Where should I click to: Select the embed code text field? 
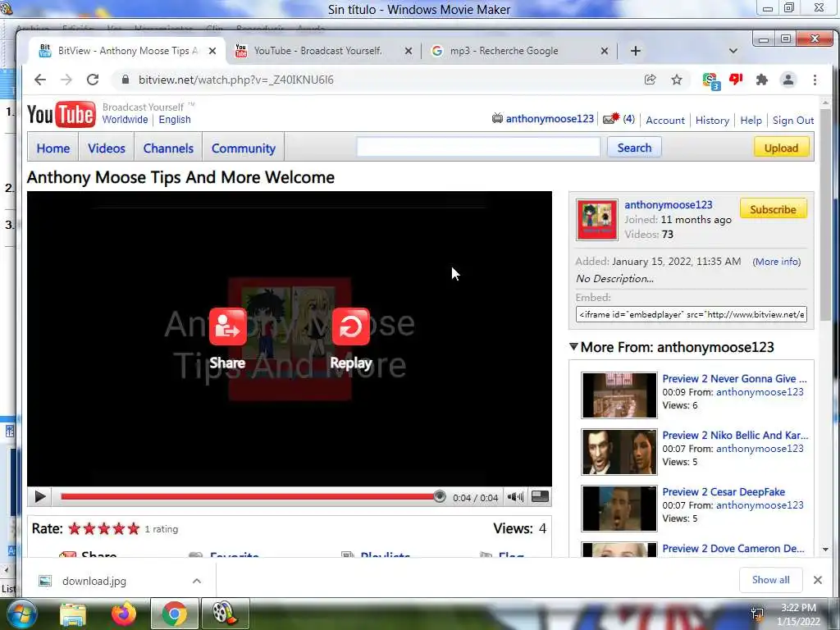tap(691, 314)
